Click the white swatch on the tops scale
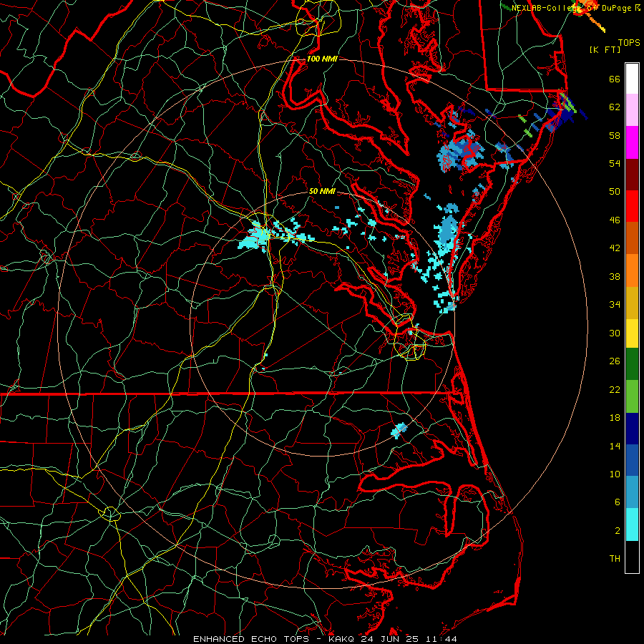Viewport: 644px width, 644px height. coord(632,79)
